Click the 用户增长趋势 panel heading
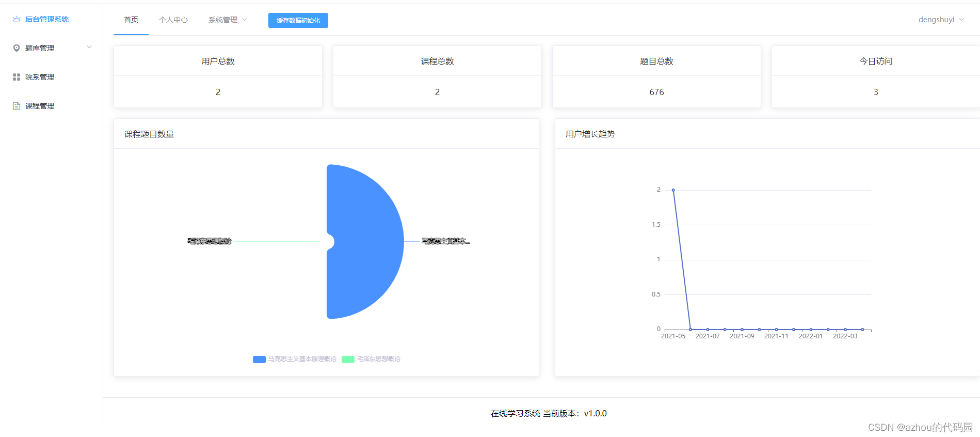Image resolution: width=980 pixels, height=437 pixels. click(x=590, y=134)
